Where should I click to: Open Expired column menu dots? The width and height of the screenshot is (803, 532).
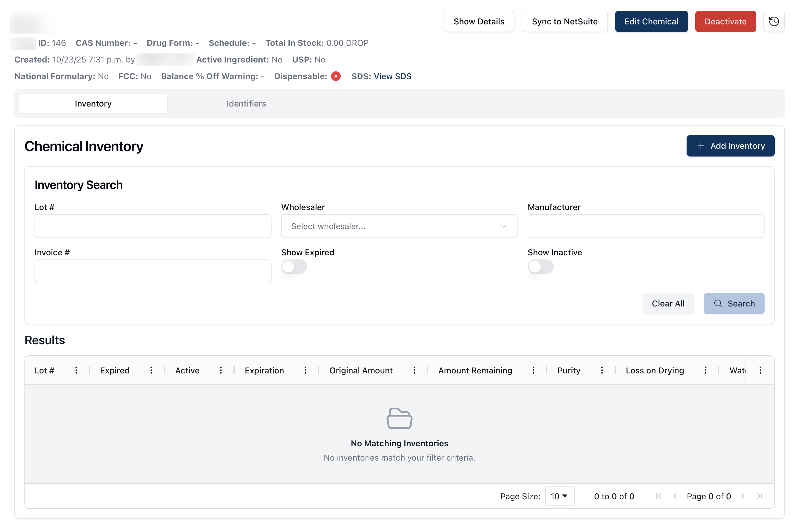click(x=151, y=370)
